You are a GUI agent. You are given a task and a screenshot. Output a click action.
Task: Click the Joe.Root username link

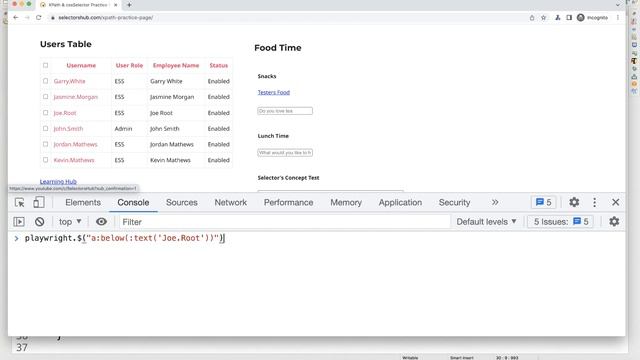coord(64,113)
